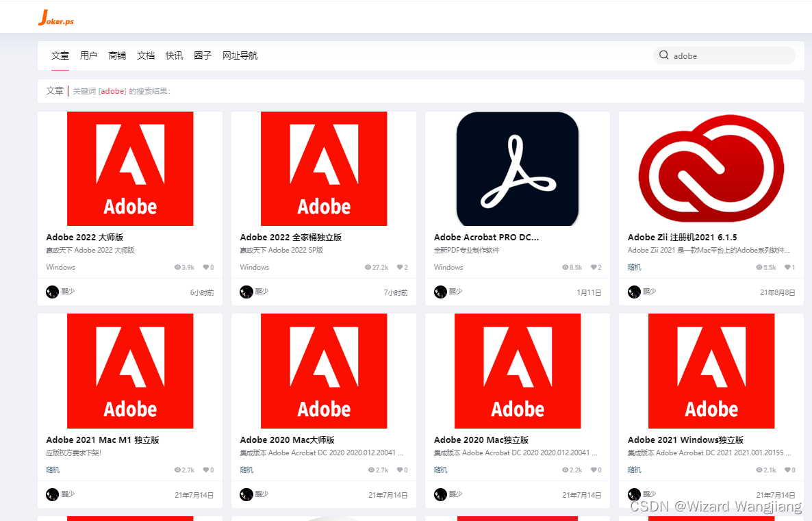Click the search magnifier icon

(x=663, y=55)
